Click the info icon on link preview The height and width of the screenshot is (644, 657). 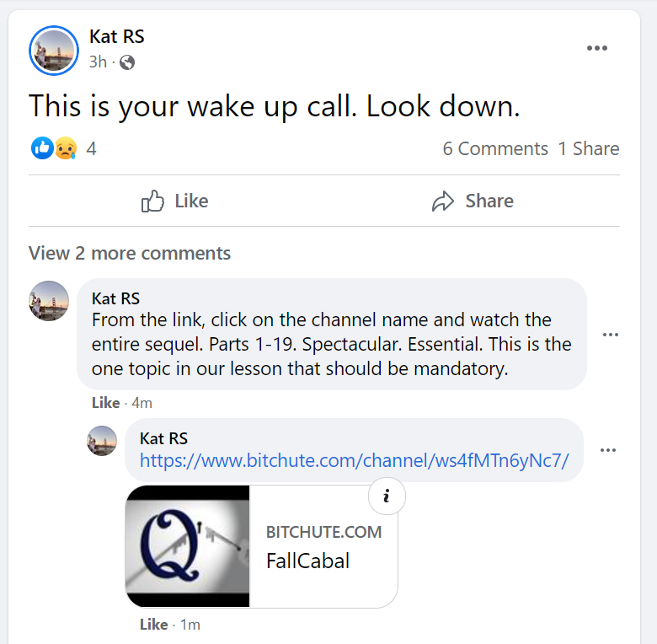coord(387,496)
